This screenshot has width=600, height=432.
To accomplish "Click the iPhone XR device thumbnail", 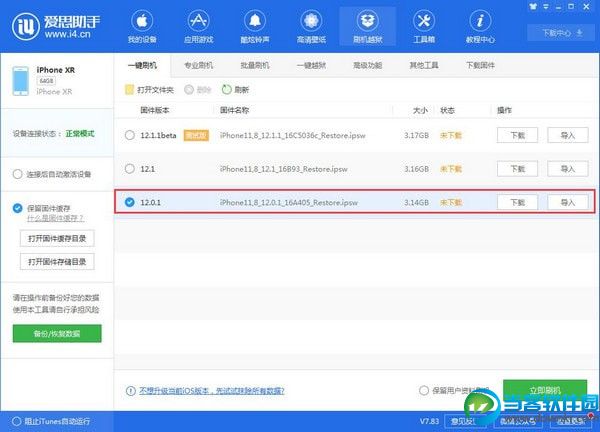I will 21,81.
